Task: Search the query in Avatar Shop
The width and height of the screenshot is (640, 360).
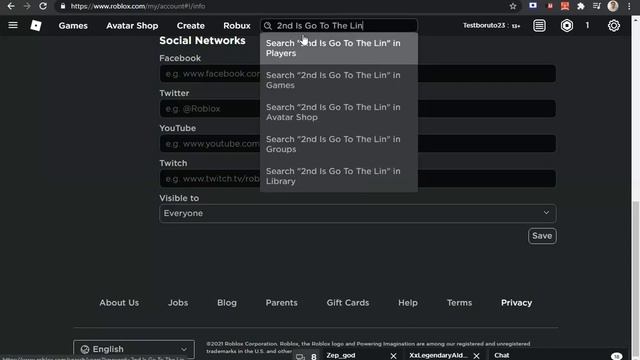Action: (x=339, y=112)
